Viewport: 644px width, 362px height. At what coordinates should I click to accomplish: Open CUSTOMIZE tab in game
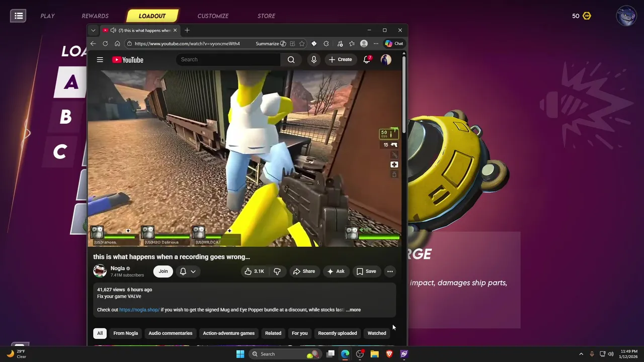213,16
